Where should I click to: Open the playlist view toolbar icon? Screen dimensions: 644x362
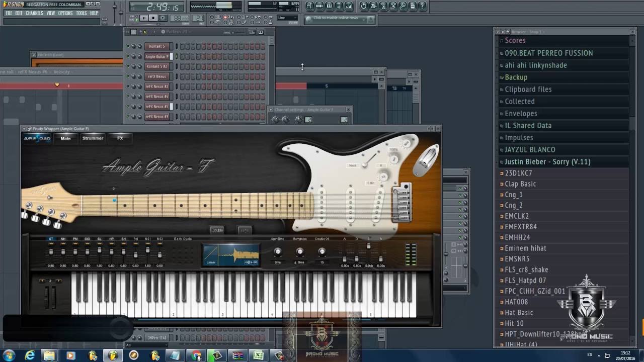tap(309, 6)
